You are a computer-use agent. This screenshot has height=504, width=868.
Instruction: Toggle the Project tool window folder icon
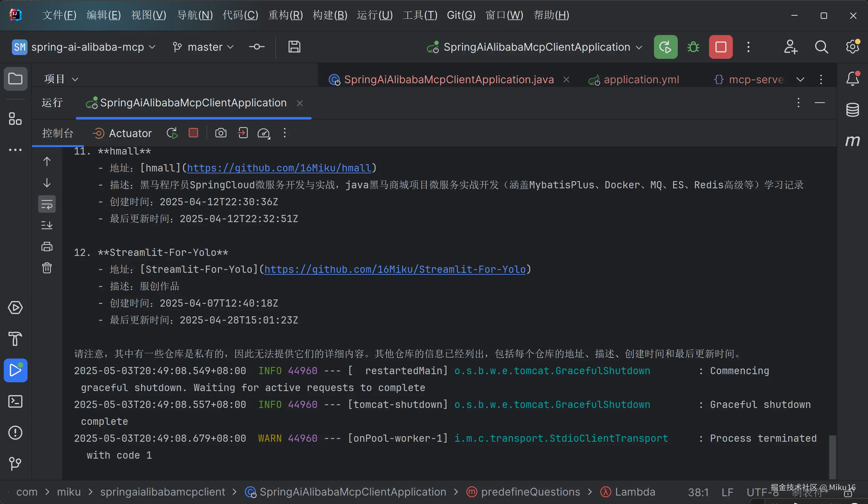[x=16, y=79]
